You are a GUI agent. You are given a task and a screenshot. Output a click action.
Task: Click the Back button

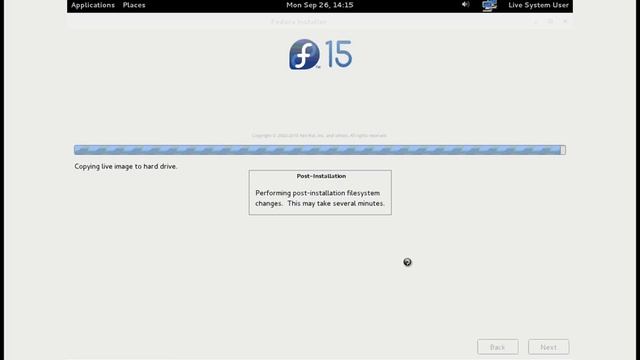point(498,347)
